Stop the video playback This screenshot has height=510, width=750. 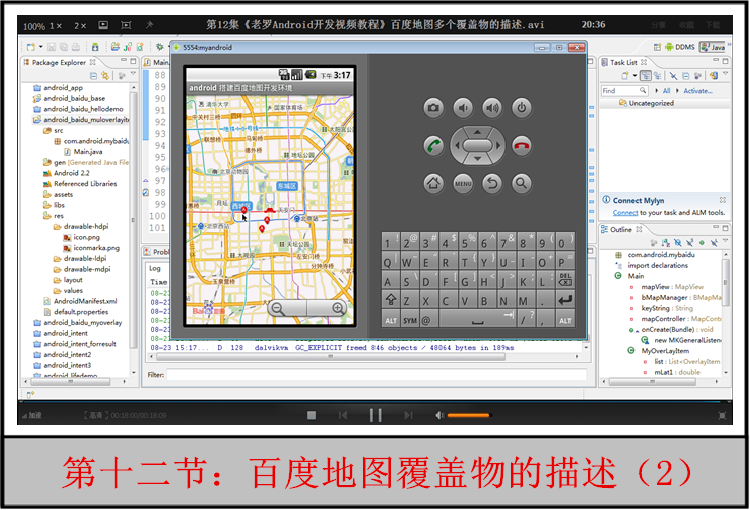click(311, 415)
